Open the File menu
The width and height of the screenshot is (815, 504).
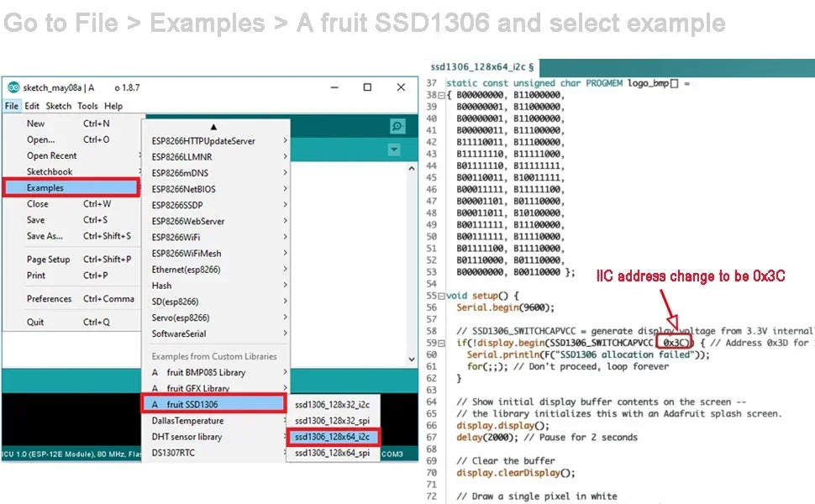point(12,106)
